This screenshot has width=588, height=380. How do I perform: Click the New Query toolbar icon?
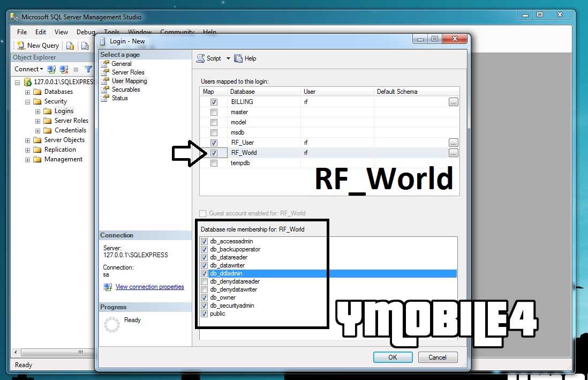(21, 46)
